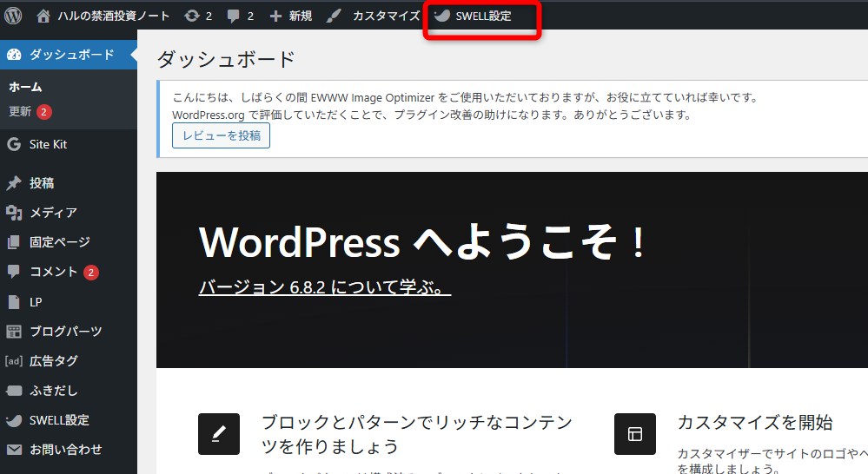
Task: Select ダッシュボード in the sidebar
Action: [72, 54]
